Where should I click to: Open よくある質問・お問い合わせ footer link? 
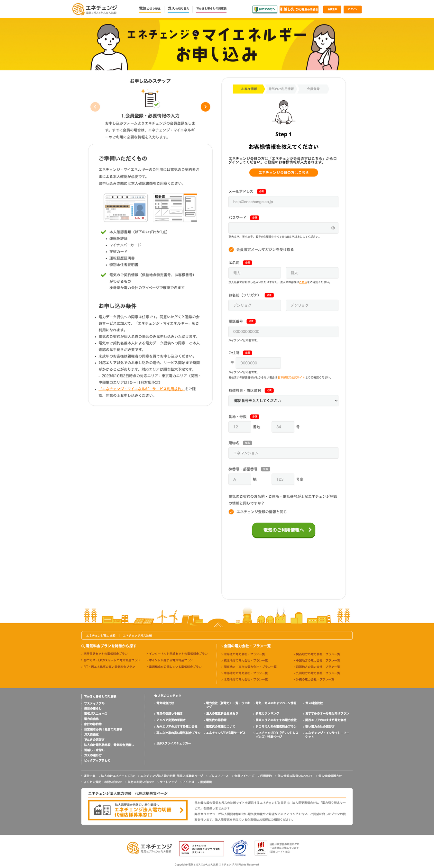(x=103, y=782)
